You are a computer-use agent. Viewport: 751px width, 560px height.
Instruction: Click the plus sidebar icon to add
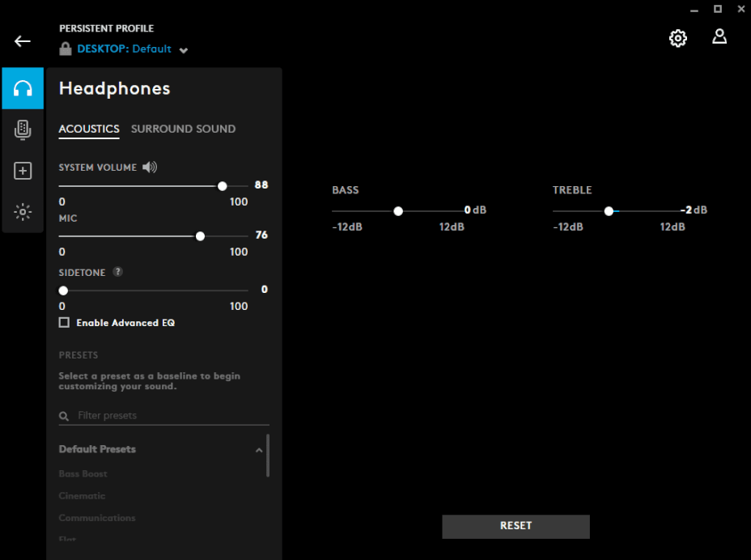(22, 171)
